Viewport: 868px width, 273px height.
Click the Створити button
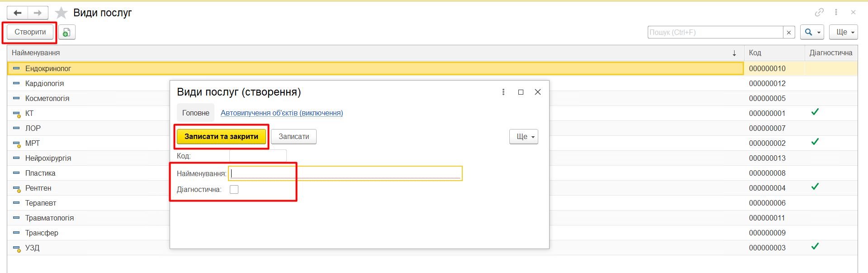pos(30,32)
